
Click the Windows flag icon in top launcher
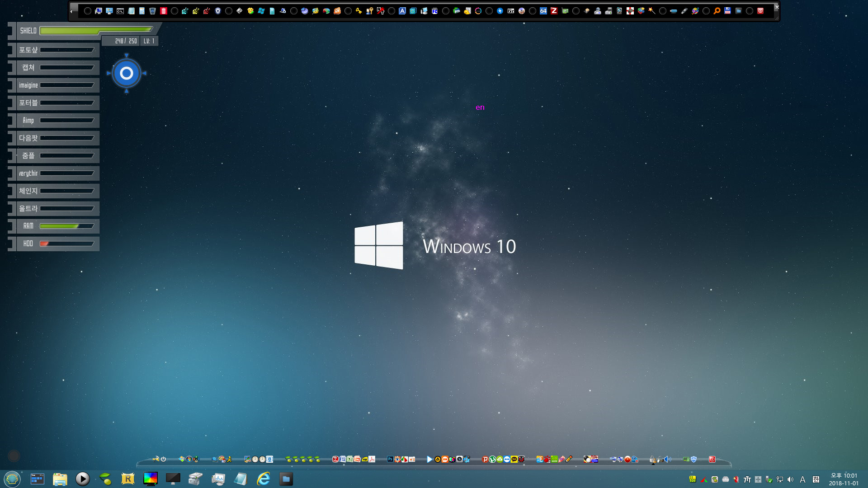(261, 11)
